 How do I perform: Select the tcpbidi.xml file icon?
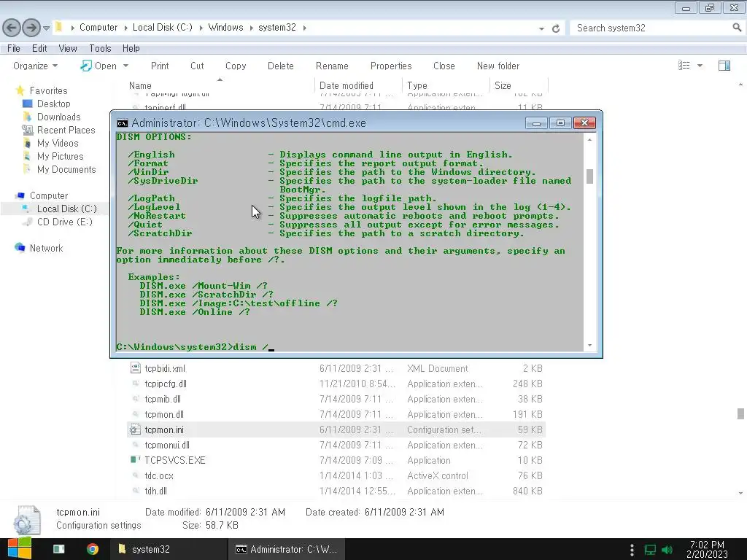click(135, 368)
